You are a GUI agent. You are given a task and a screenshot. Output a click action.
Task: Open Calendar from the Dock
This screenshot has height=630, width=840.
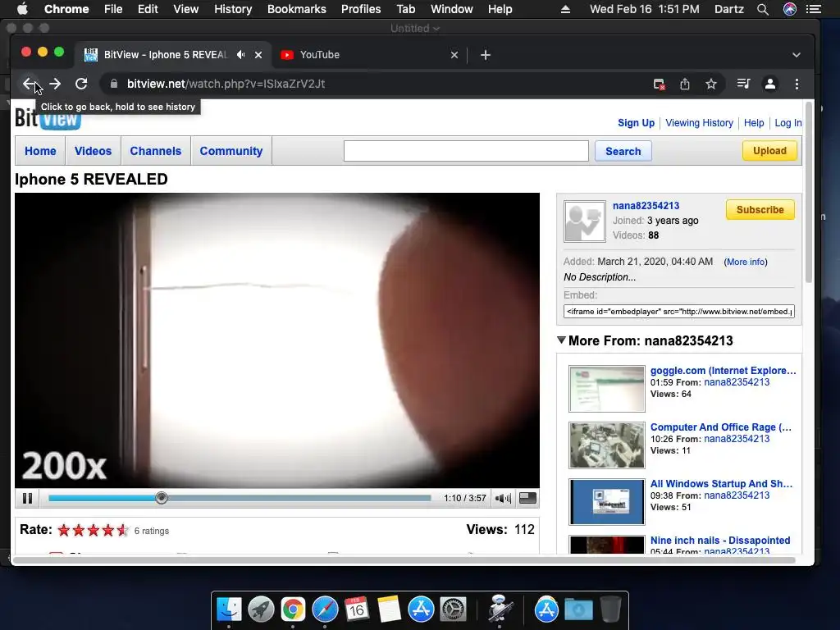(x=357, y=609)
